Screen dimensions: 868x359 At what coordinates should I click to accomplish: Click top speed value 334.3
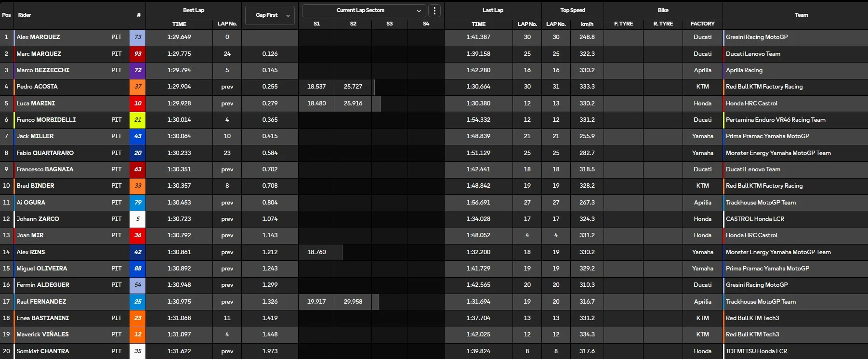tap(587, 334)
